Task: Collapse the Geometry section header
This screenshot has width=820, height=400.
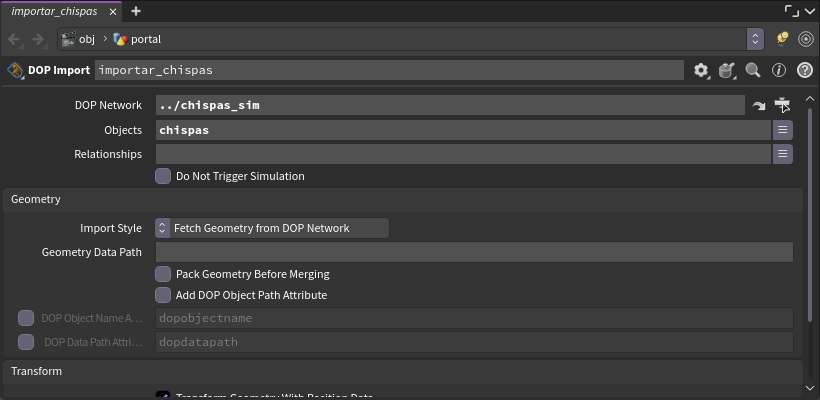Action: (403, 199)
